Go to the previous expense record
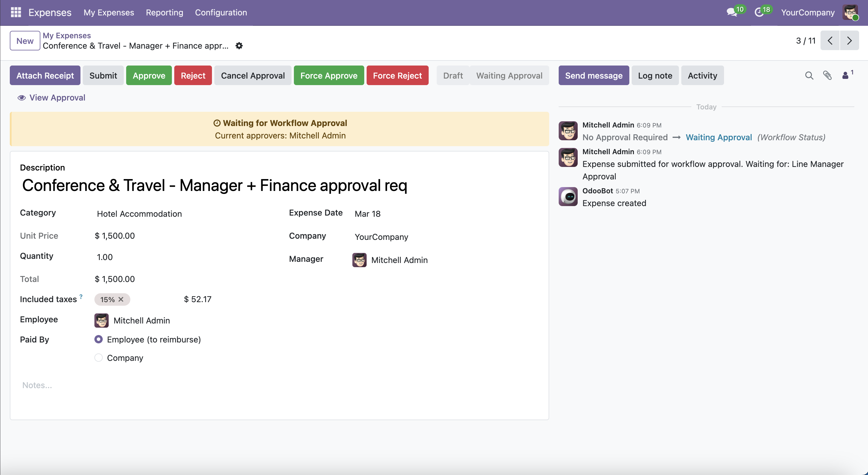This screenshot has height=475, width=868. pos(830,40)
